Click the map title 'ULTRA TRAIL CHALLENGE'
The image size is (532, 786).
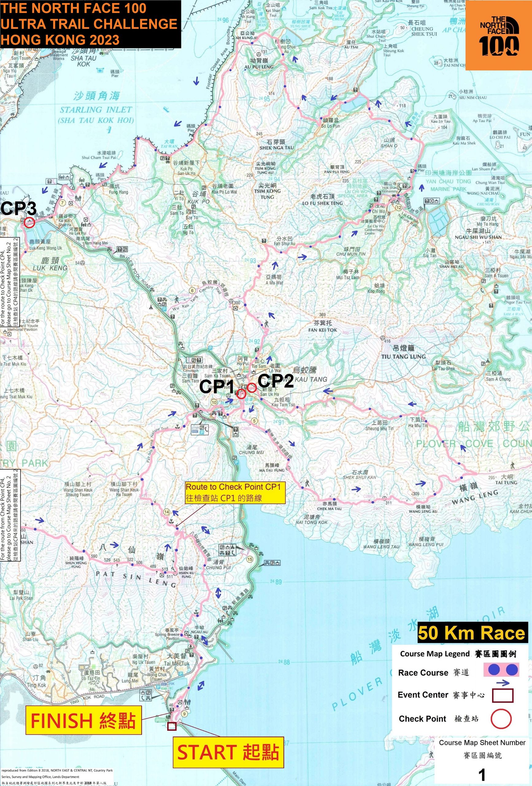tap(89, 24)
